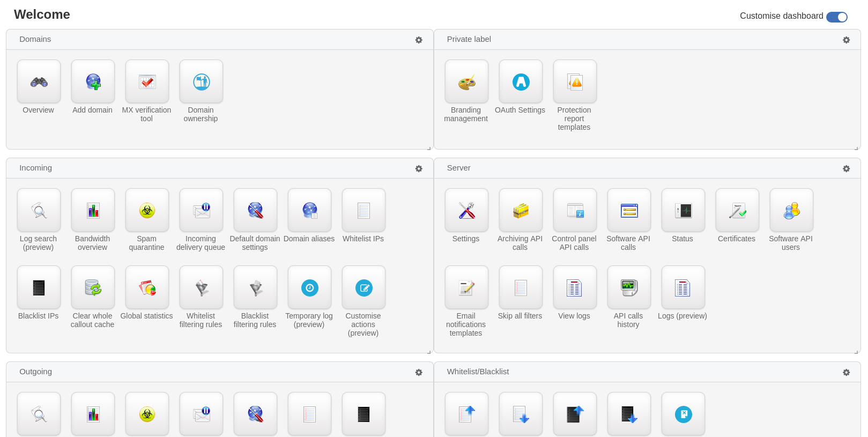Open Certificates icon
This screenshot has height=437, width=868.
tap(737, 210)
